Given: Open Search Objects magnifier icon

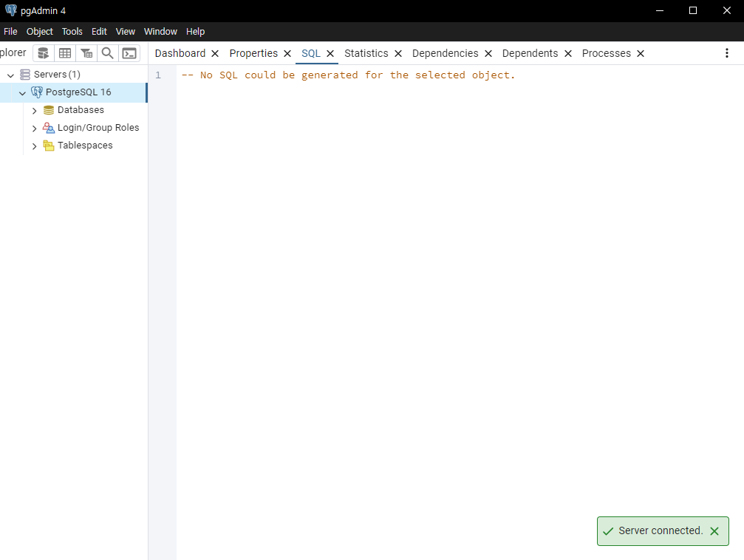Looking at the screenshot, I should coord(108,53).
